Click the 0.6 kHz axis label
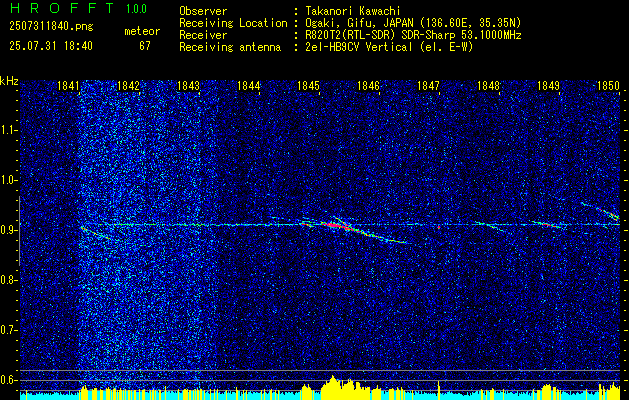 pos(9,380)
